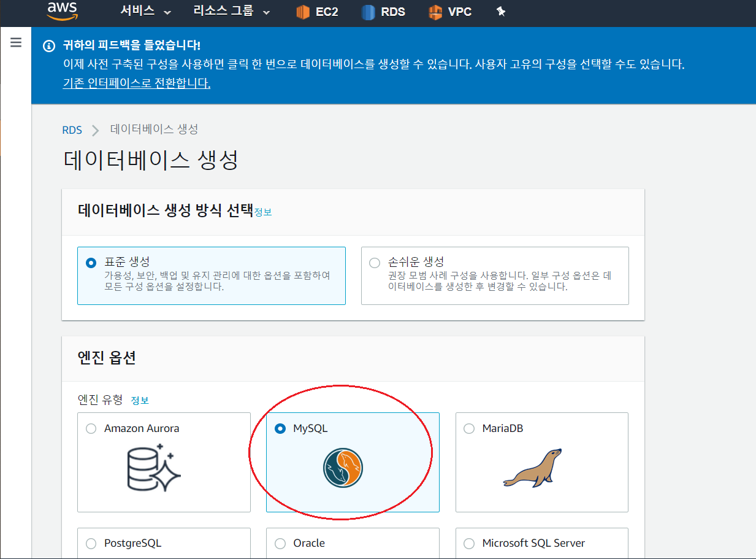Click the 엔진 옵션 section heading
756x559 pixels.
[x=107, y=358]
